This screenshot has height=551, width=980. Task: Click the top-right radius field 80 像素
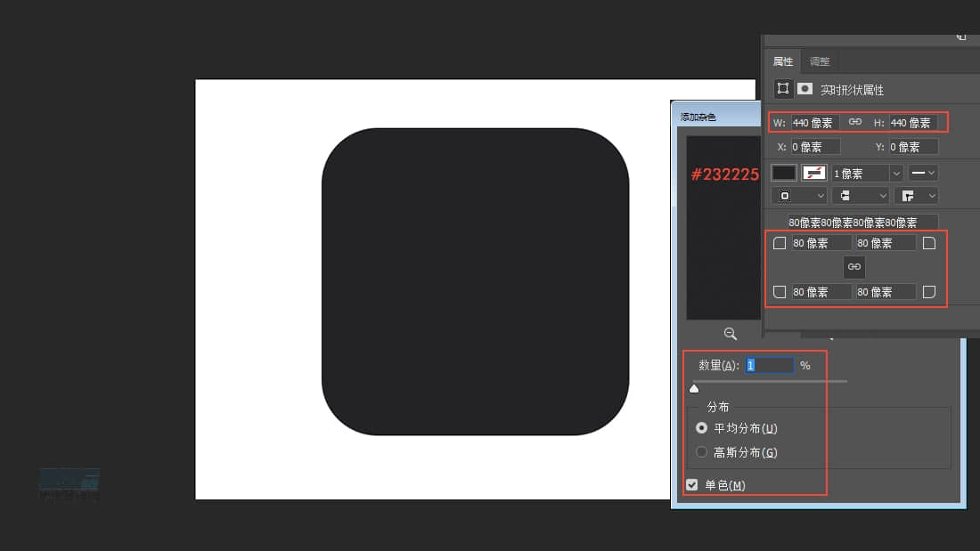pos(886,243)
